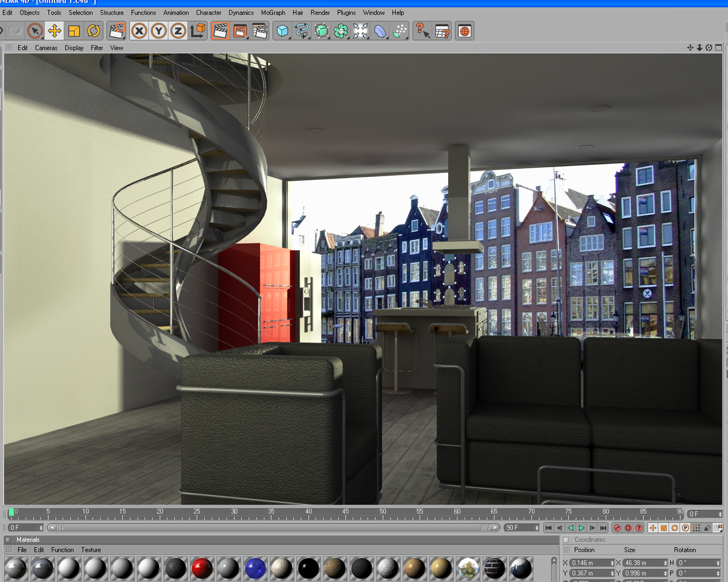Click the recent-tools clapperboard icon left of X

(117, 31)
